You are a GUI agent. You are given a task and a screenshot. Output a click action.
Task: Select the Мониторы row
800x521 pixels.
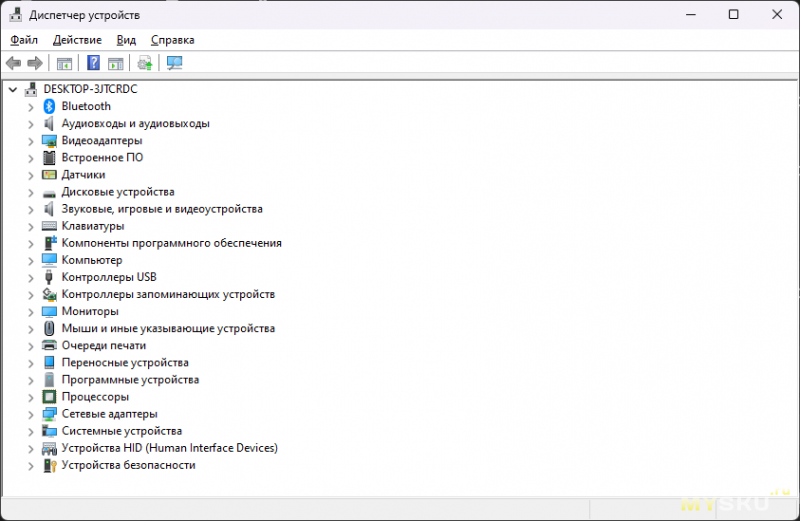(90, 311)
